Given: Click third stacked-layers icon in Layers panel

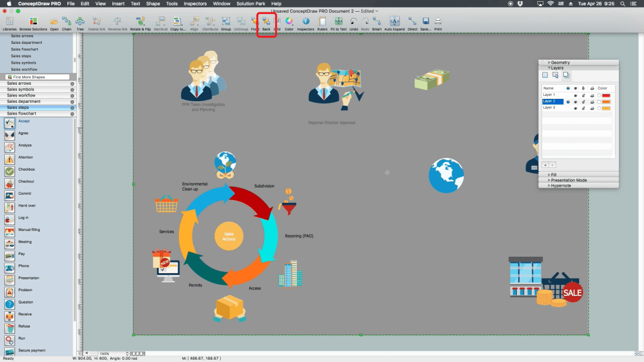Looking at the screenshot, I should [566, 75].
